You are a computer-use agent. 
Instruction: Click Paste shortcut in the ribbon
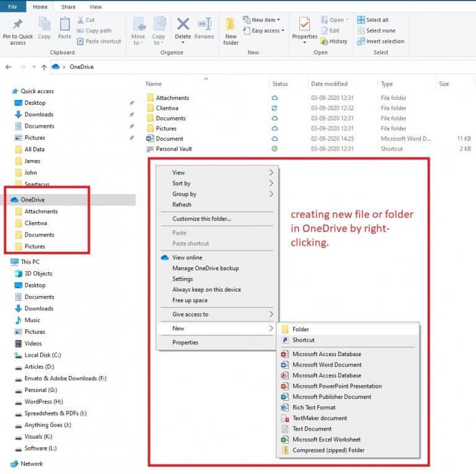(x=99, y=42)
